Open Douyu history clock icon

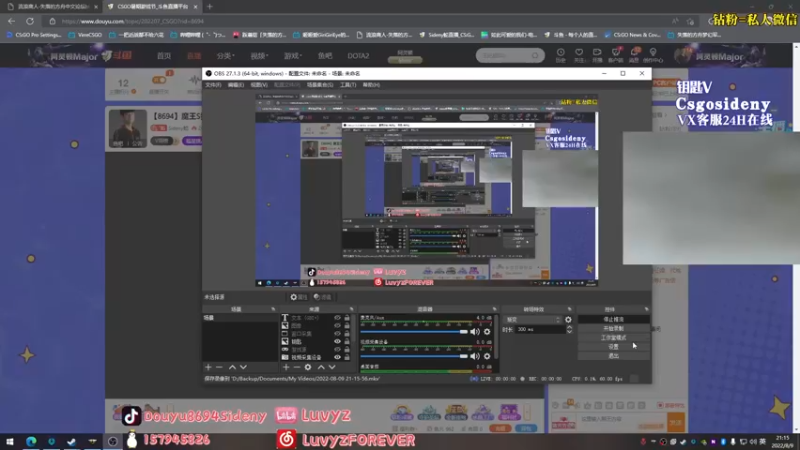click(561, 55)
